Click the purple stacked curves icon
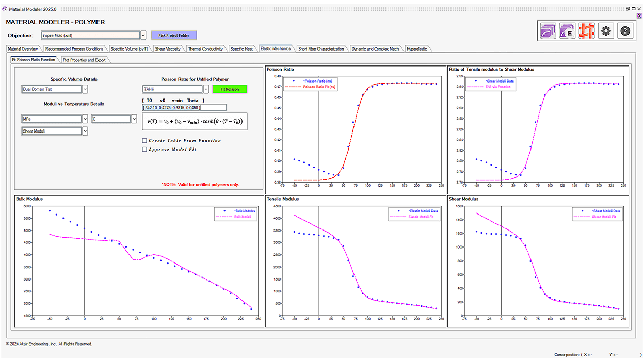Viewport: 644px width, 362px height. [548, 31]
